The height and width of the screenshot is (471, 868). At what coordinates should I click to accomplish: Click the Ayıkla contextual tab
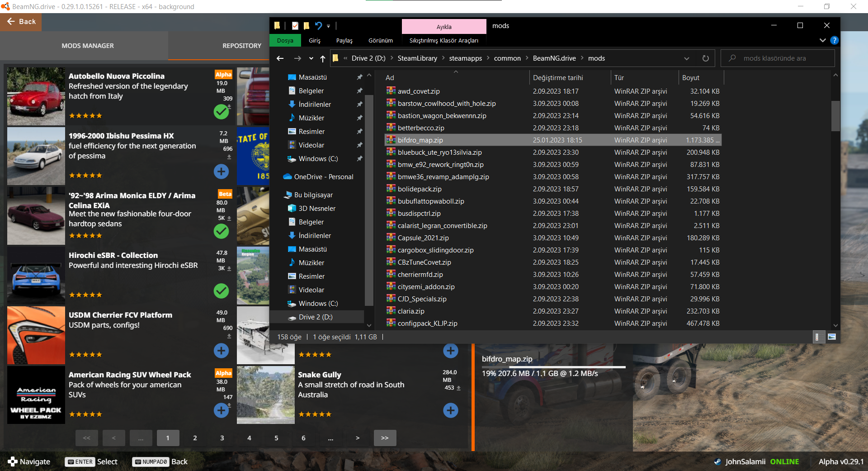[444, 27]
